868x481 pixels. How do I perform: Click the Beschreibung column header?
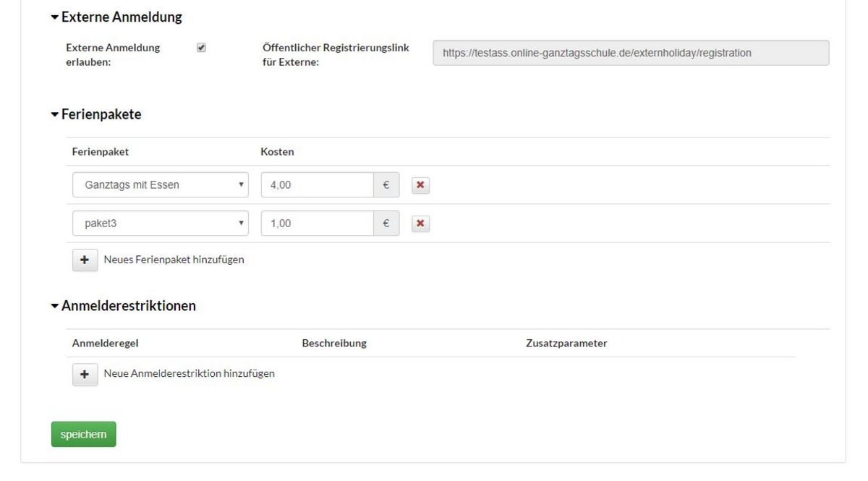coord(333,344)
